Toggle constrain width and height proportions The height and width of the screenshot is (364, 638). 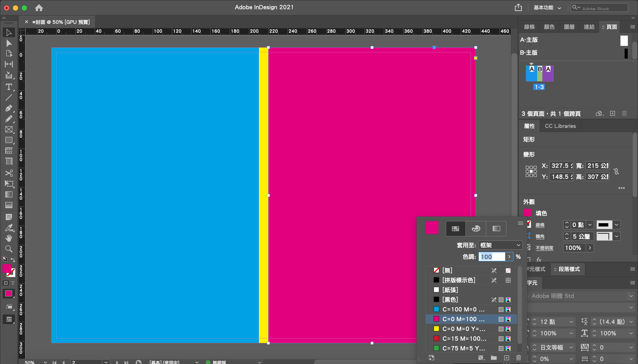coord(616,171)
